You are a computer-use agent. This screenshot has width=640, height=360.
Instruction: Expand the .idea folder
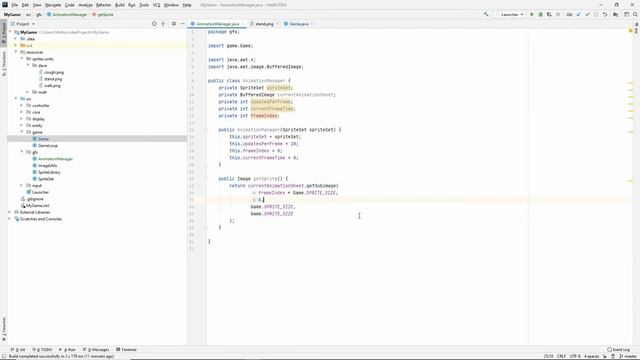pyautogui.click(x=16, y=39)
